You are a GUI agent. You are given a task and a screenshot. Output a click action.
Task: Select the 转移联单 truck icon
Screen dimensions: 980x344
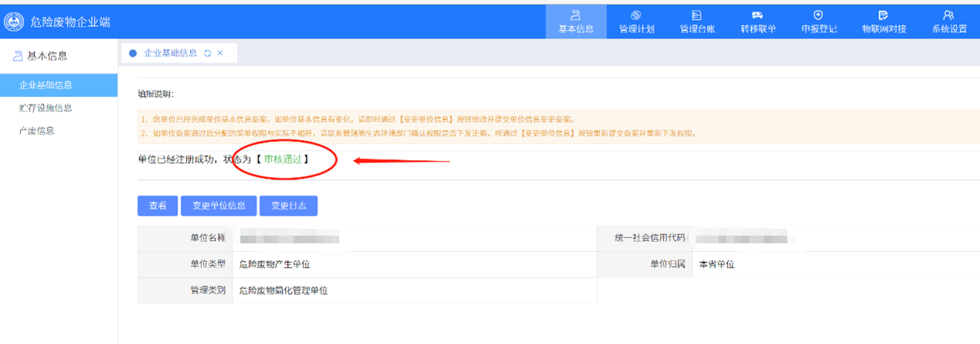pyautogui.click(x=758, y=15)
